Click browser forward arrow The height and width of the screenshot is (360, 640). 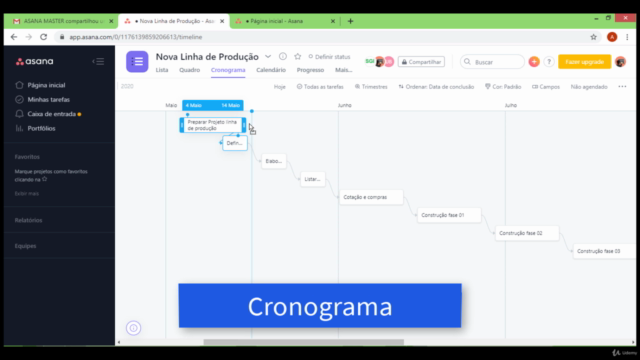click(29, 37)
